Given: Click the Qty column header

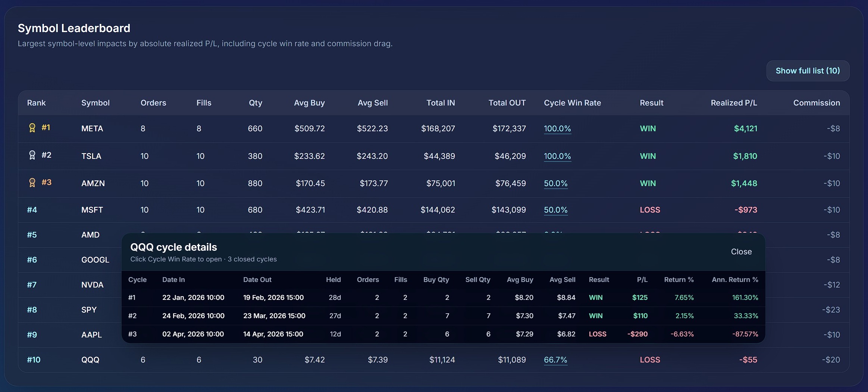Looking at the screenshot, I should pos(256,103).
